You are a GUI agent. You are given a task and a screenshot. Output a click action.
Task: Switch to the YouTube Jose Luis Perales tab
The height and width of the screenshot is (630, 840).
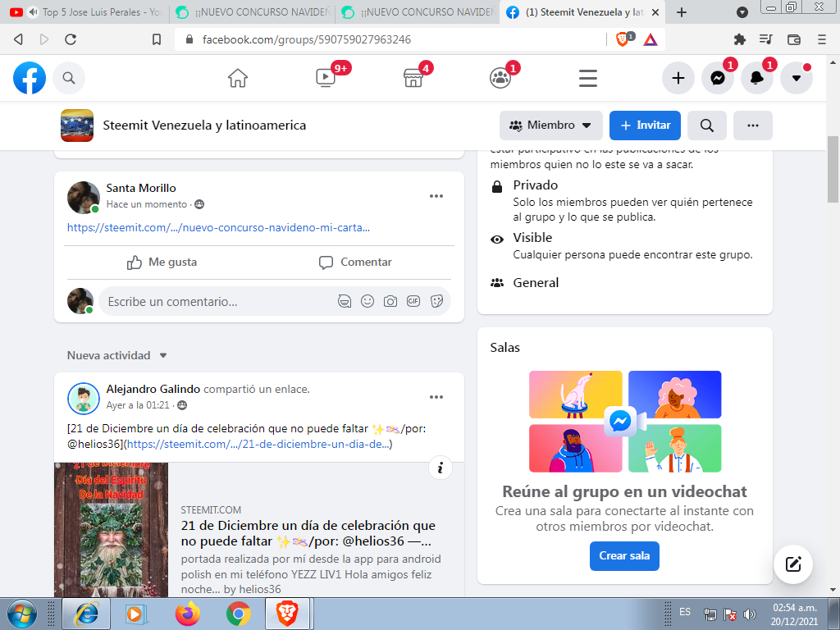(85, 11)
